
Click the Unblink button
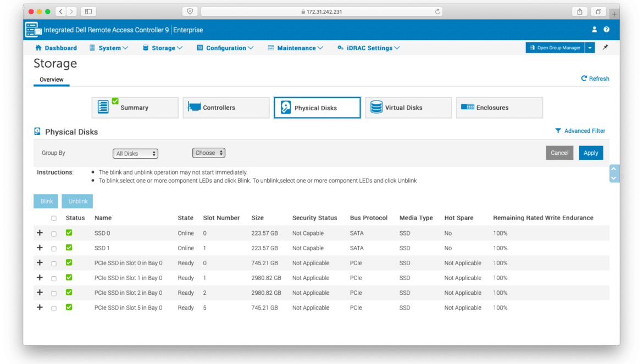tap(77, 201)
